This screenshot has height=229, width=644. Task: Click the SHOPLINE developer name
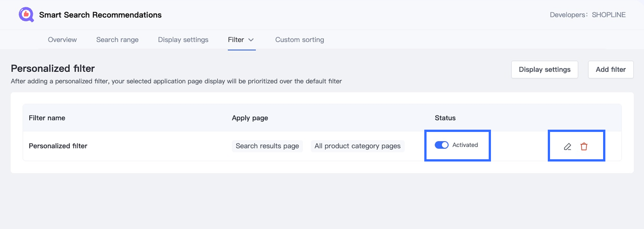608,15
